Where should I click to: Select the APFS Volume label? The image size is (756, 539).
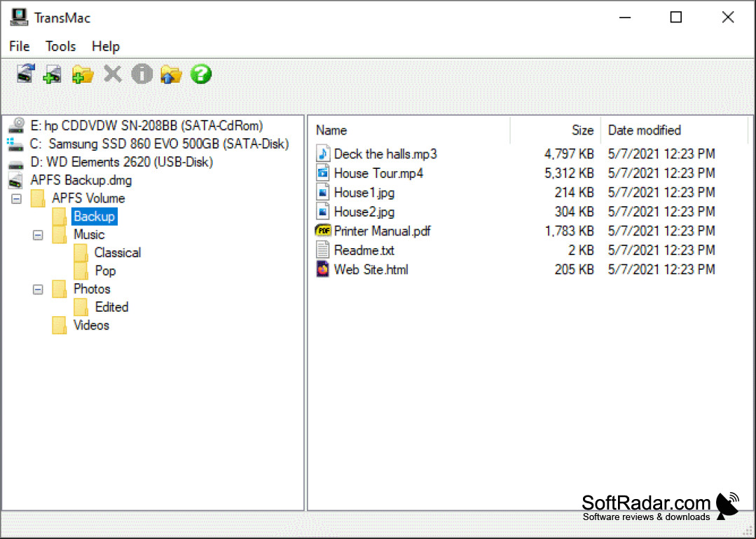pos(88,198)
